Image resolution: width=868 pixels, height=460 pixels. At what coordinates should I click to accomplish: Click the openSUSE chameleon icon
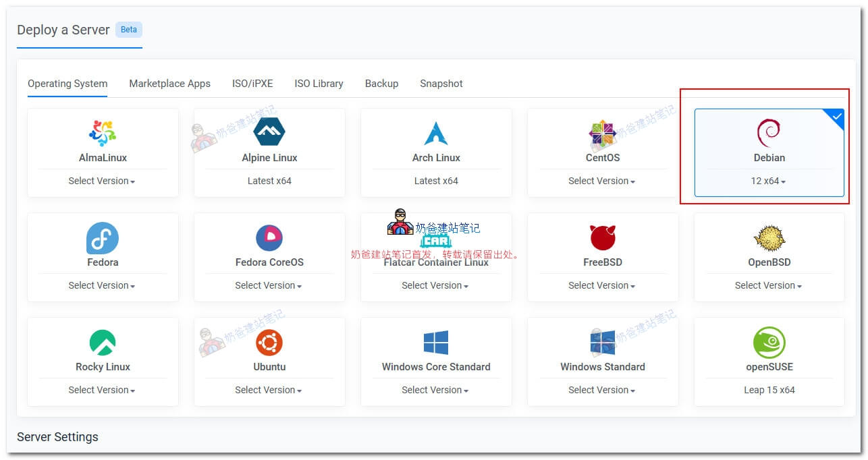769,343
